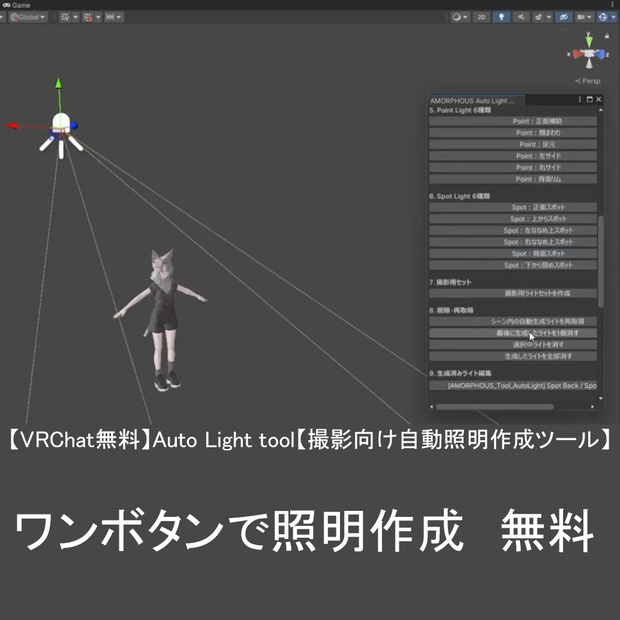Image resolution: width=620 pixels, height=620 pixels.
Task: Click Auto Light vertical scrollbar thumb
Action: click(x=601, y=262)
